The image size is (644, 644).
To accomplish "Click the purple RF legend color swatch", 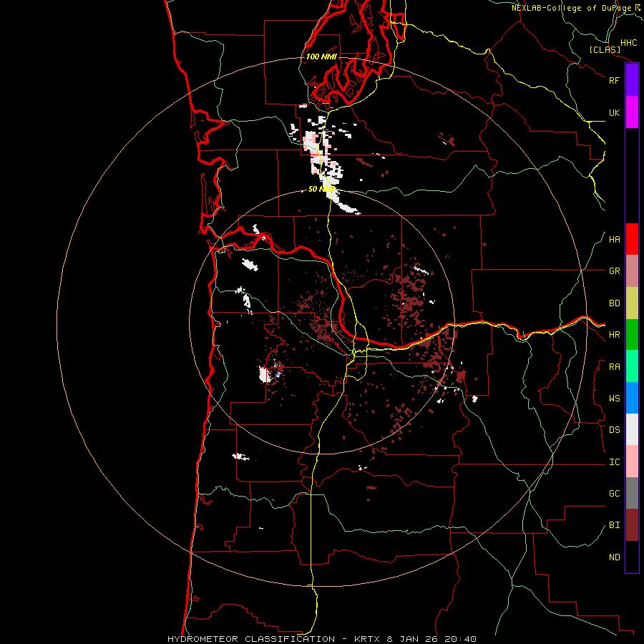I will (x=632, y=80).
